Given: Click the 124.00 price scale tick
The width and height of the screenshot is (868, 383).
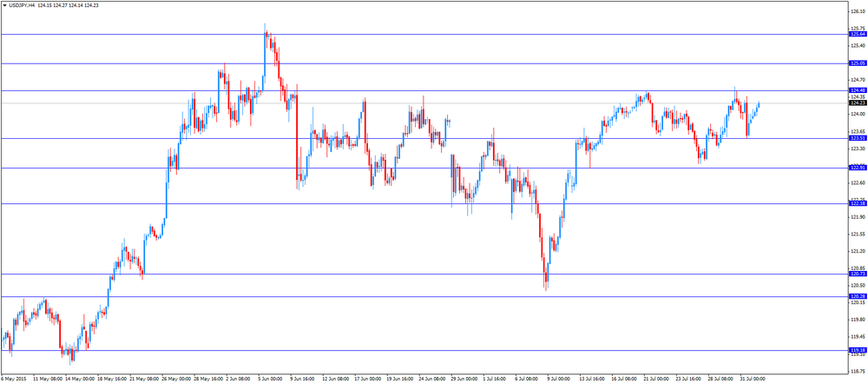Looking at the screenshot, I should pyautogui.click(x=858, y=114).
